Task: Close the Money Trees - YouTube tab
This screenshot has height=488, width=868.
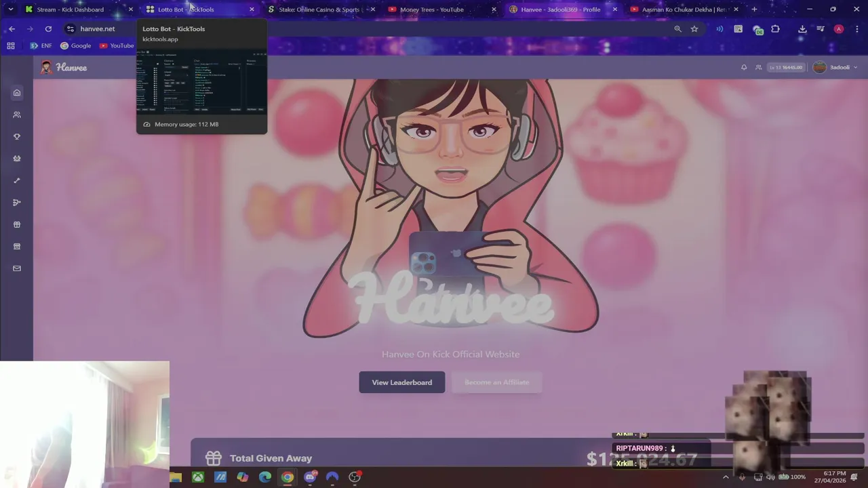Action: click(x=494, y=9)
